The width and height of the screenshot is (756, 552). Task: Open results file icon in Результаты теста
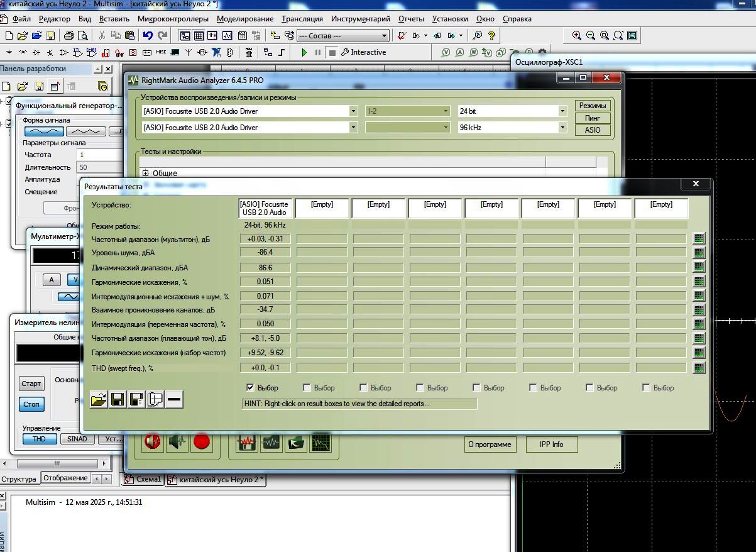coord(99,399)
